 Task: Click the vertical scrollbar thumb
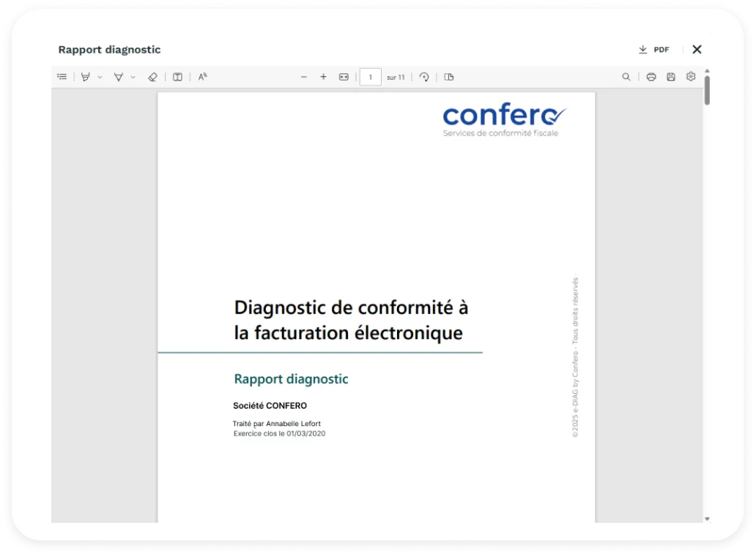pyautogui.click(x=708, y=90)
